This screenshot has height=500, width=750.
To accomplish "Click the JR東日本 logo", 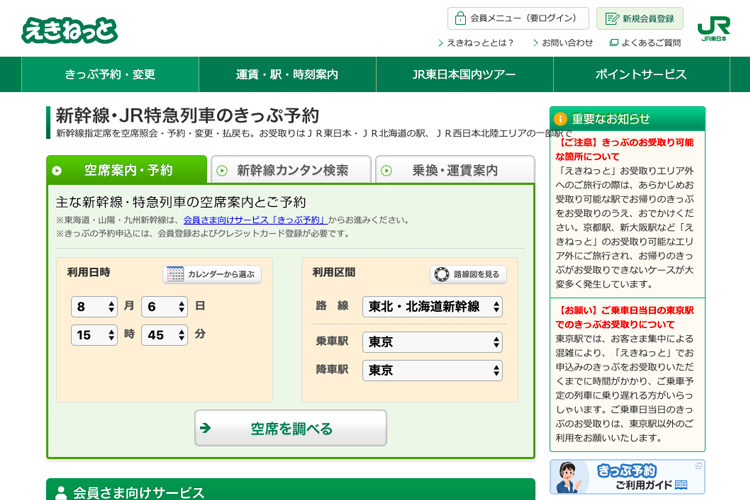I will 714,29.
